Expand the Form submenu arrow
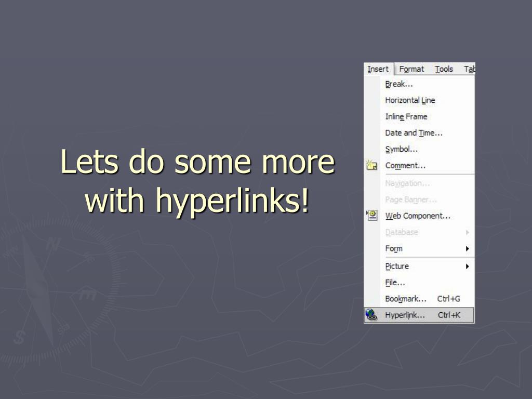 (x=467, y=249)
